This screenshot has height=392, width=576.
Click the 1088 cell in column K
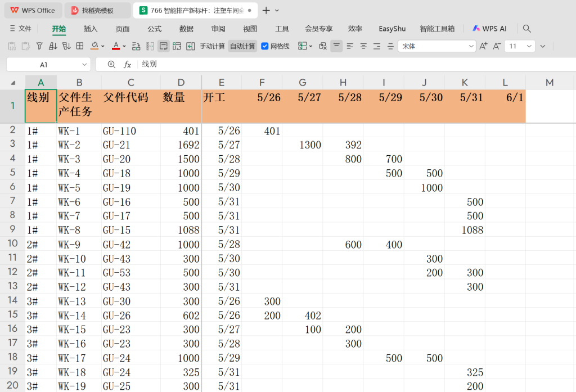pyautogui.click(x=465, y=230)
